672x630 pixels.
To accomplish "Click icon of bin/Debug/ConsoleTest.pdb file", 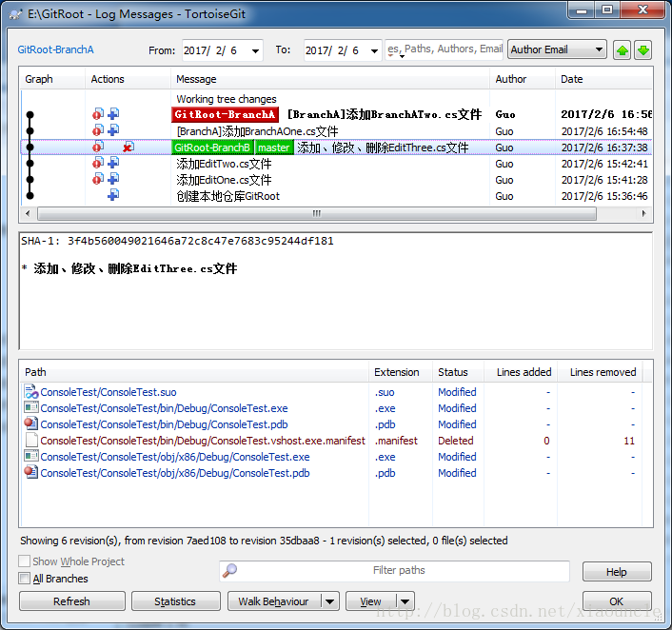I will [x=31, y=423].
